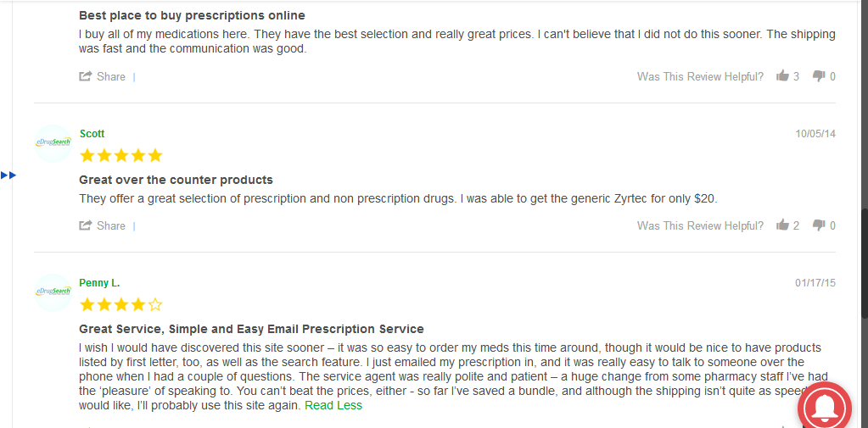Click Scott's eDrugSearch avatar

pyautogui.click(x=53, y=143)
